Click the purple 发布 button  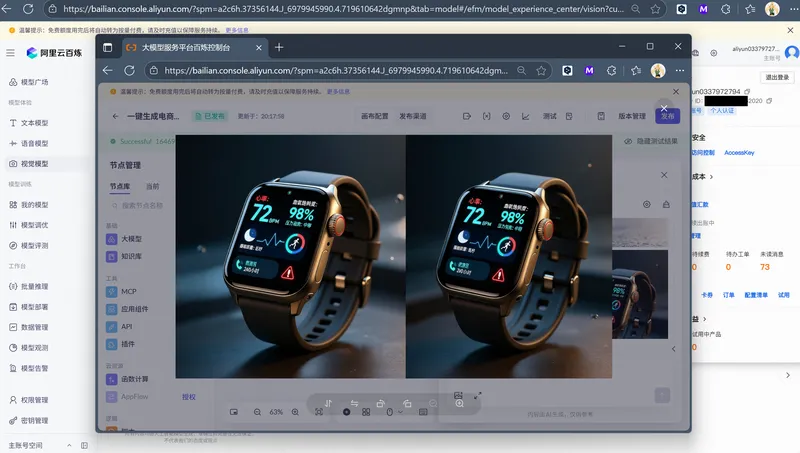pos(667,116)
